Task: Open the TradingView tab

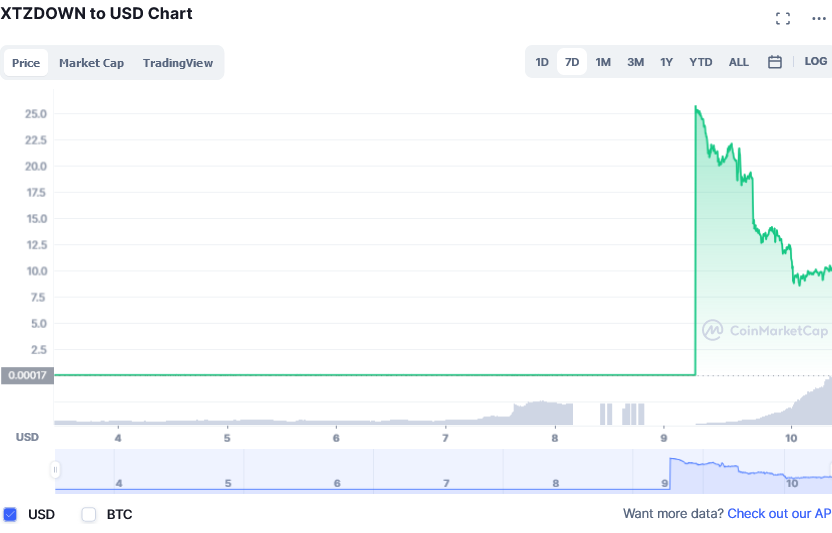Action: 178,63
